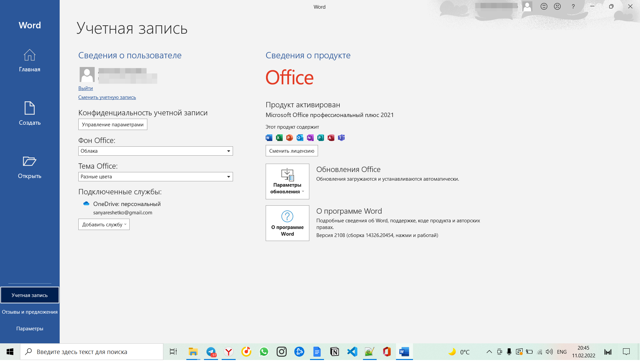Click the Word icon in product contents
Viewport: 640px width, 364px height.
tap(269, 138)
